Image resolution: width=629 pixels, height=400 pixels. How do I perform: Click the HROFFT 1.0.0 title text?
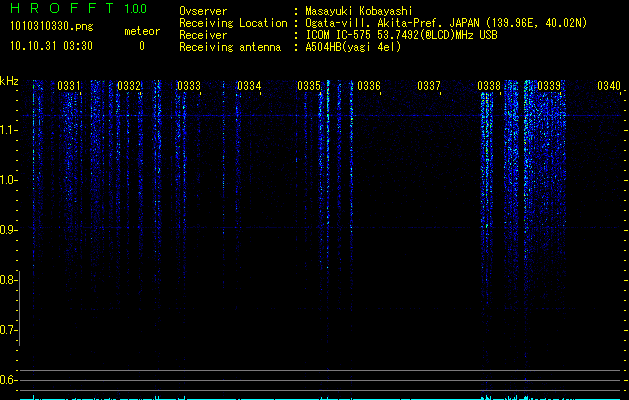(x=79, y=8)
